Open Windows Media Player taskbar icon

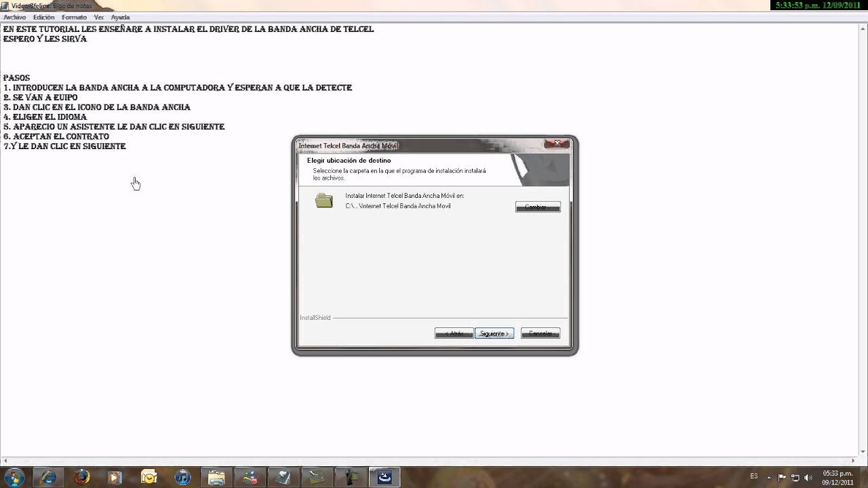[115, 477]
